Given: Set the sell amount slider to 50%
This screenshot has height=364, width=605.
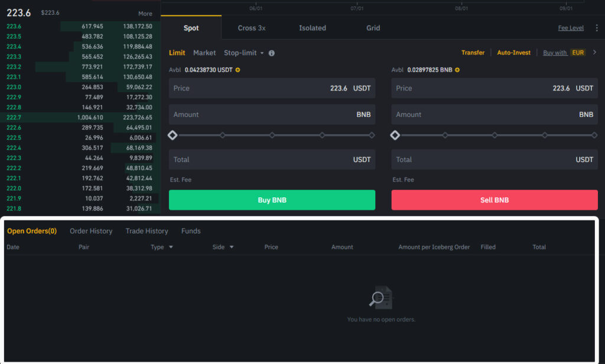Looking at the screenshot, I should (495, 135).
